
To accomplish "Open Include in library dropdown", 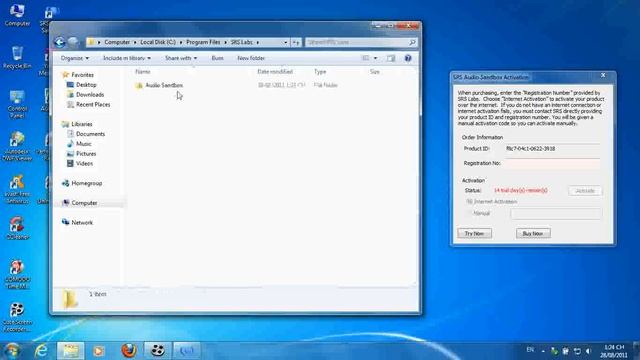I will [127, 58].
